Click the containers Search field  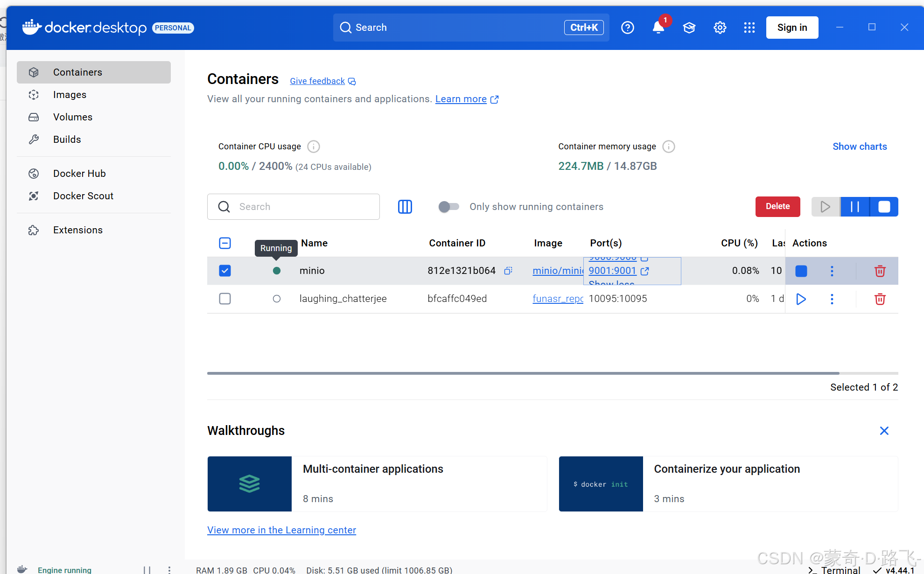click(293, 207)
